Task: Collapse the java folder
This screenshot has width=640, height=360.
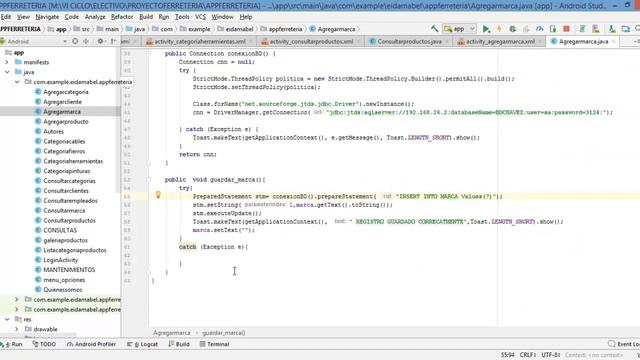Action: point(7,72)
